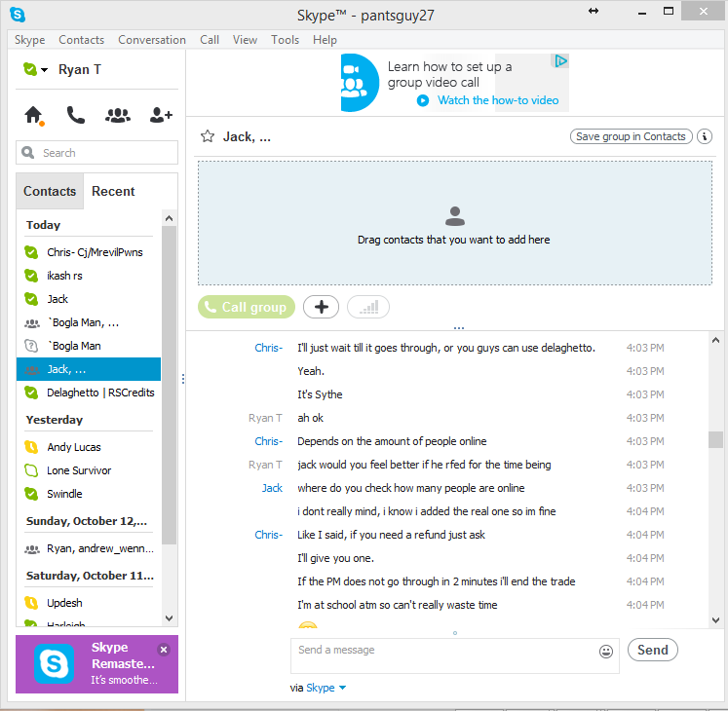Click scroll up arrow of contact list
The height and width of the screenshot is (711, 728).
pyautogui.click(x=169, y=218)
